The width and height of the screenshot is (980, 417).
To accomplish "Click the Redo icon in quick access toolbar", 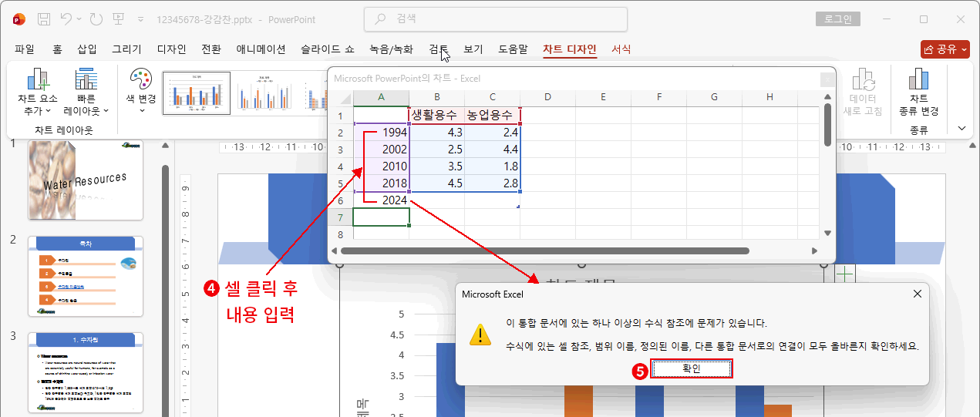I will (96, 18).
